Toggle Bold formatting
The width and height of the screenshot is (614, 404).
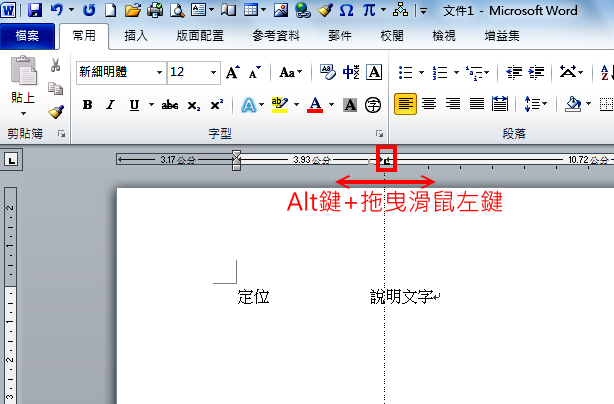click(87, 105)
